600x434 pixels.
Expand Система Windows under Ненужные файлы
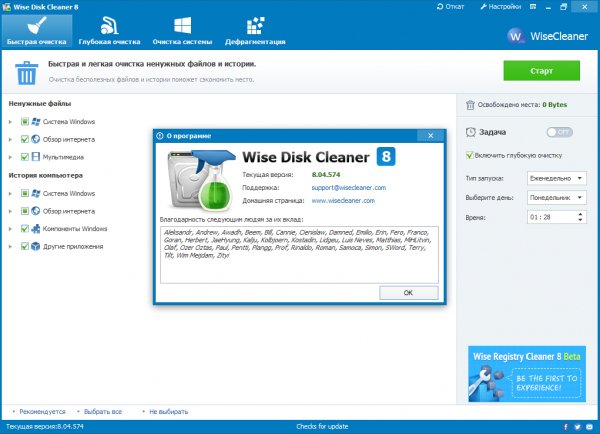10,122
